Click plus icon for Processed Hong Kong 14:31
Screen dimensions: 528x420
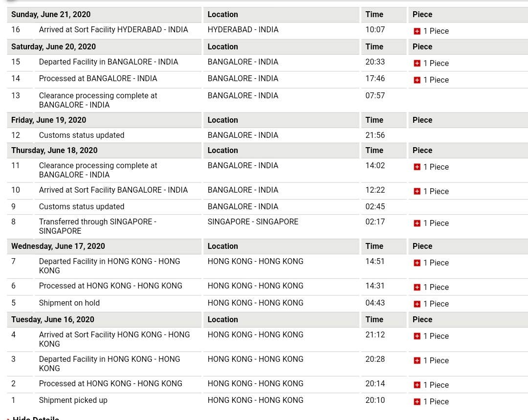tap(417, 287)
